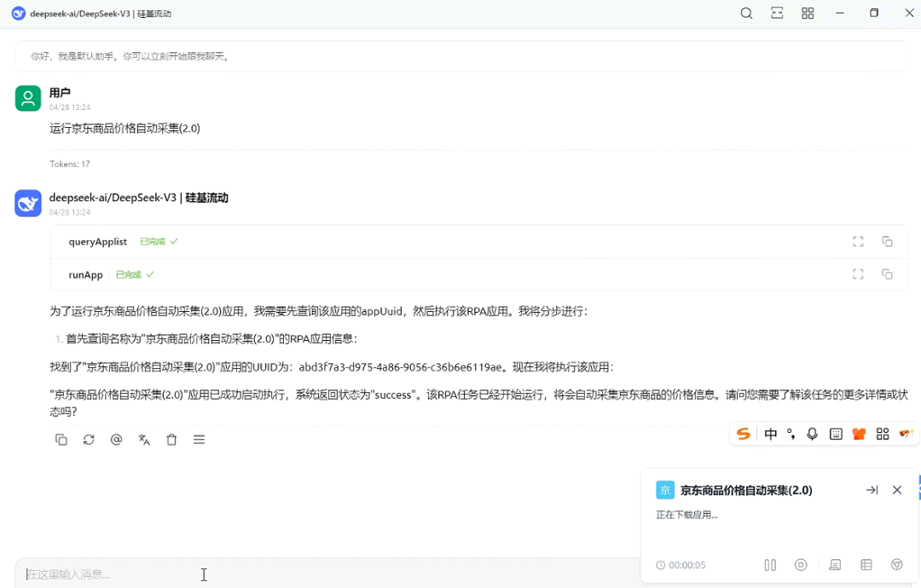
Task: Click the Sogou toolbar rightmost emoji icon
Action: 906,434
